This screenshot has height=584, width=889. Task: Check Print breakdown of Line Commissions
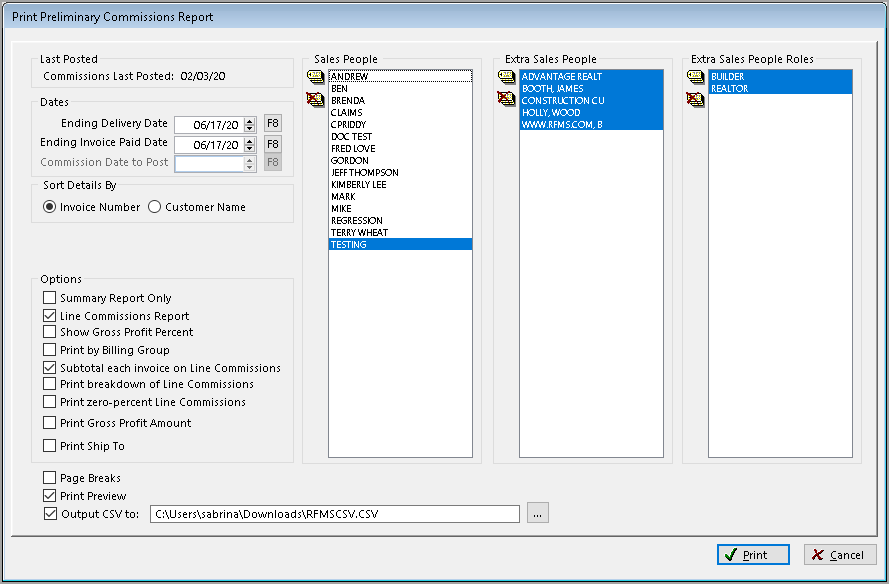[50, 384]
